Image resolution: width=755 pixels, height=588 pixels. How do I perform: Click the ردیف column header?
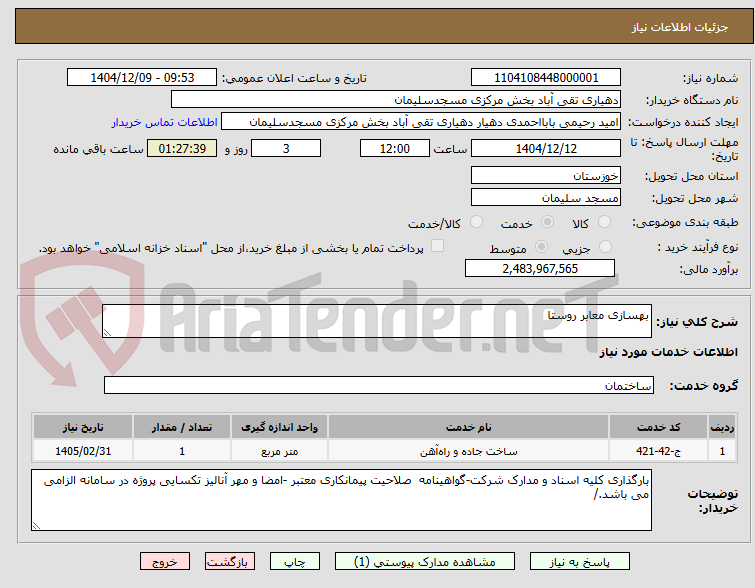(x=722, y=427)
